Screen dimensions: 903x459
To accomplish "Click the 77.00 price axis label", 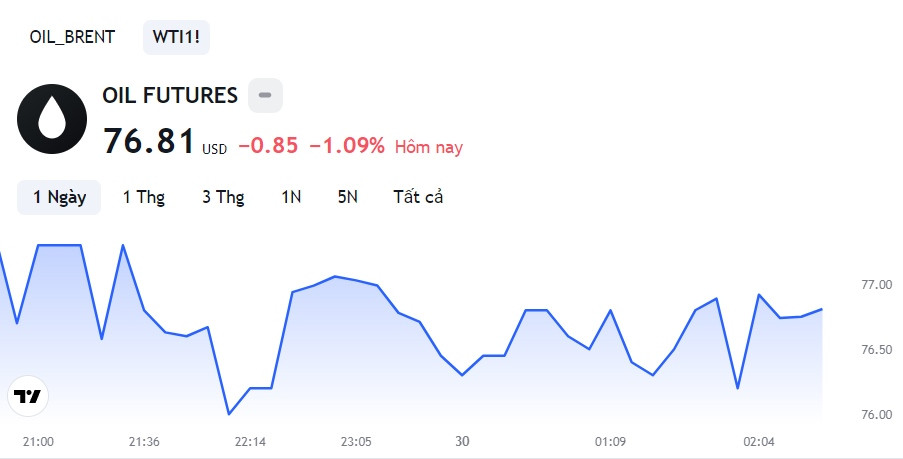I will pos(876,284).
